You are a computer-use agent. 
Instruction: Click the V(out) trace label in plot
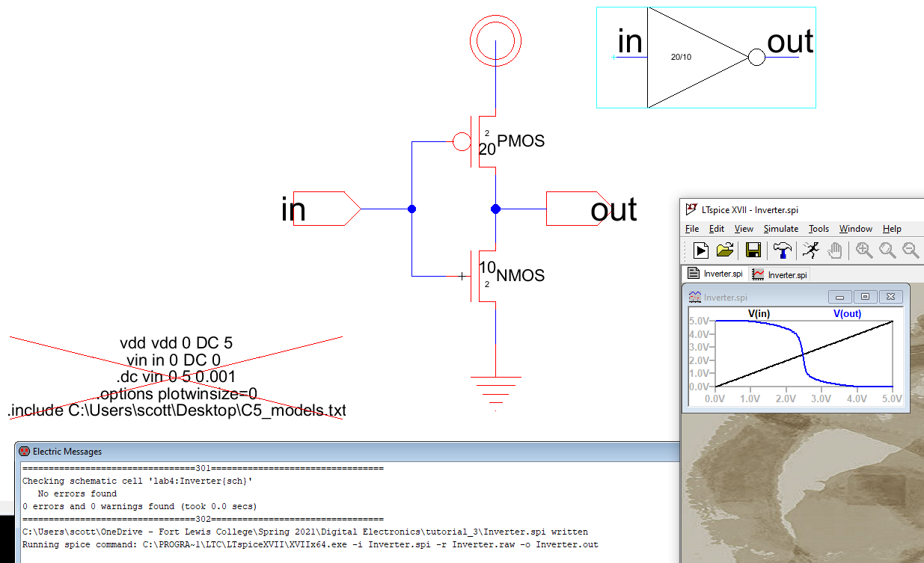847,314
